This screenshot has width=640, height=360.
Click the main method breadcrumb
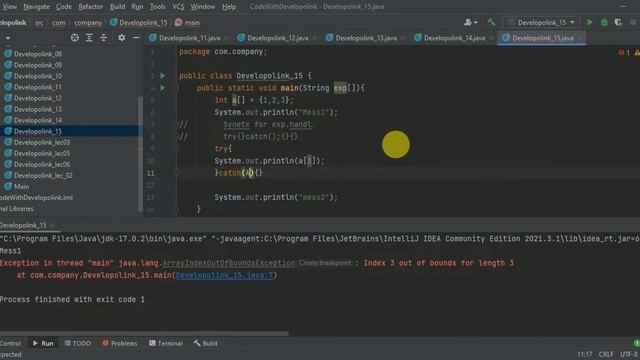coord(187,23)
